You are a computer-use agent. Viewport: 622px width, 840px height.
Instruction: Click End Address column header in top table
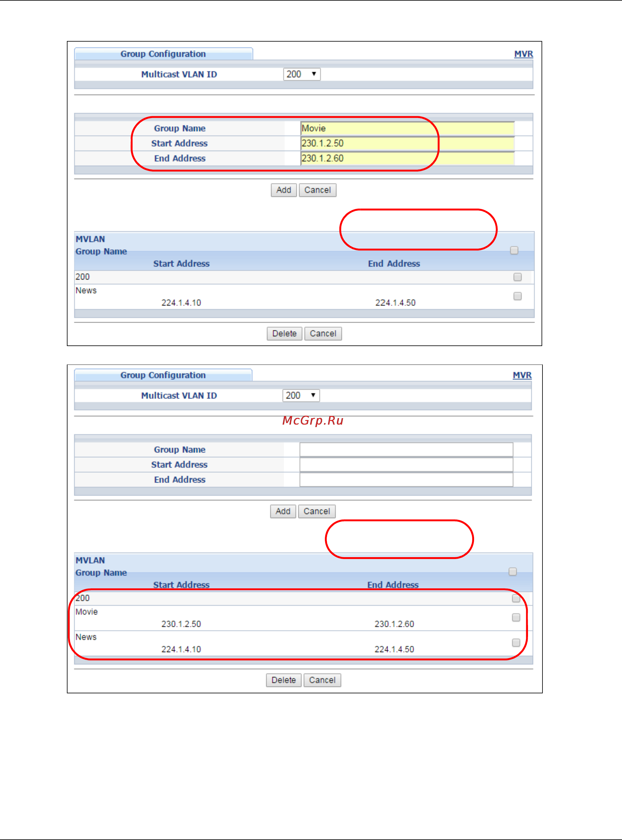click(394, 264)
